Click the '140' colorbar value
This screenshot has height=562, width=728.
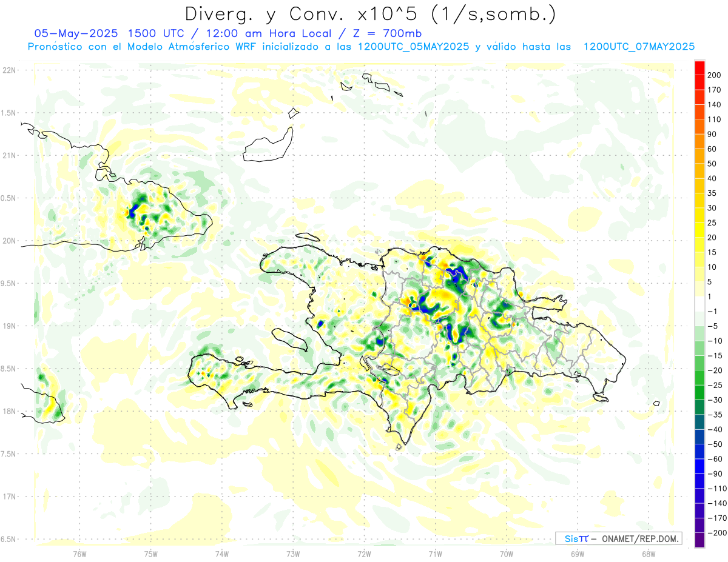(x=714, y=104)
